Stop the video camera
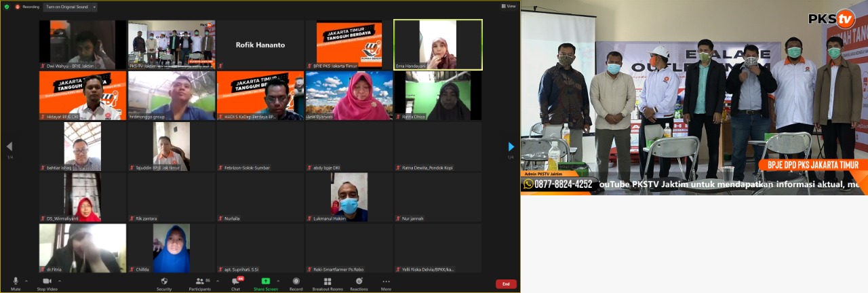868x293 pixels. click(x=46, y=281)
